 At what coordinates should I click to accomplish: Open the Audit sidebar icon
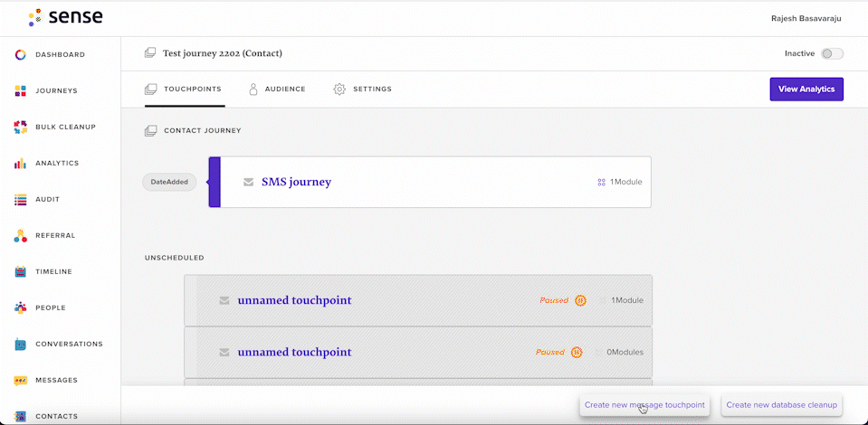pos(20,199)
